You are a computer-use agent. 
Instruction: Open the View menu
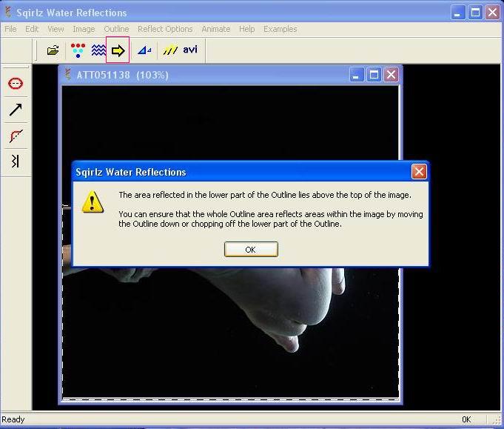pyautogui.click(x=56, y=29)
